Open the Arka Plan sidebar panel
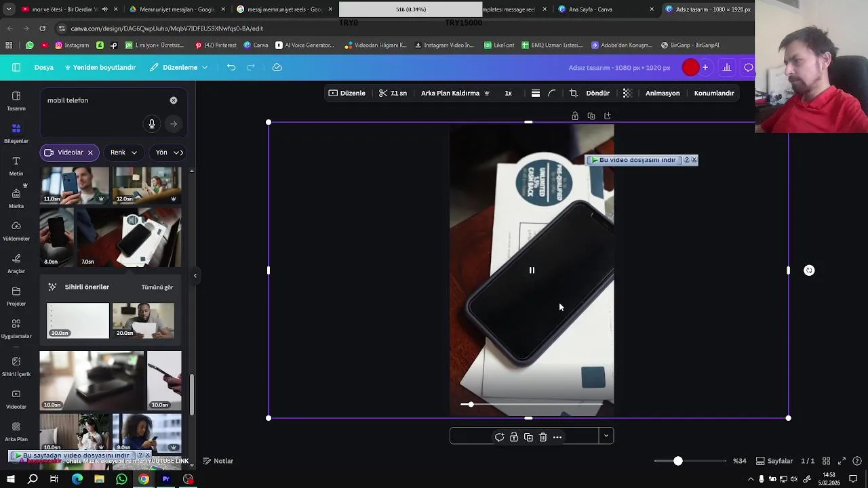Viewport: 868px width, 488px height. tap(16, 432)
